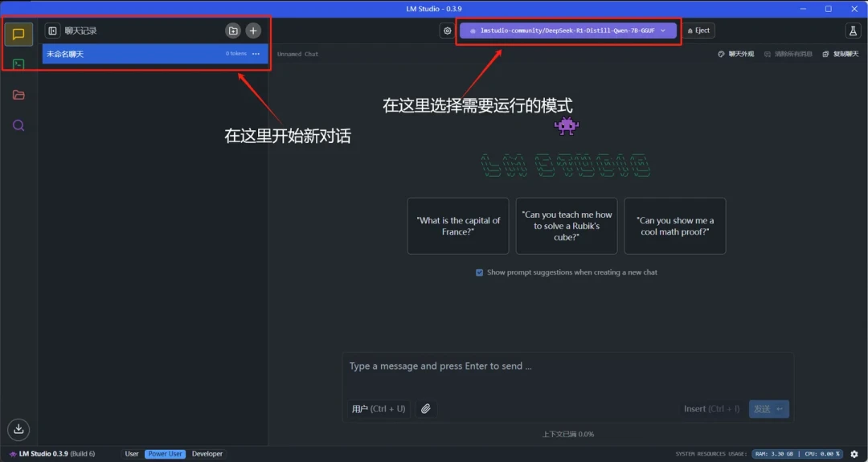Click 复制聊天 to duplicate chat
The image size is (868, 462).
pyautogui.click(x=841, y=54)
